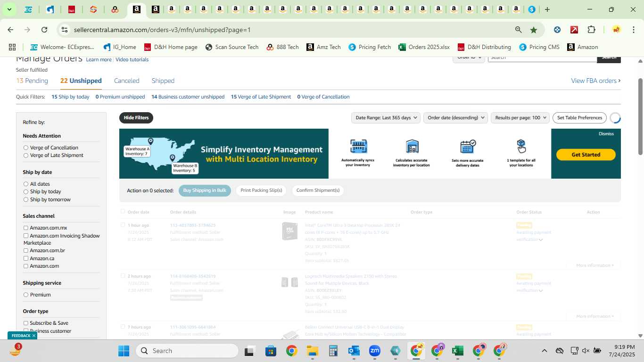Screen dimensions: 644x362
Task: Switch to the Canceled orders tab
Action: tap(127, 81)
